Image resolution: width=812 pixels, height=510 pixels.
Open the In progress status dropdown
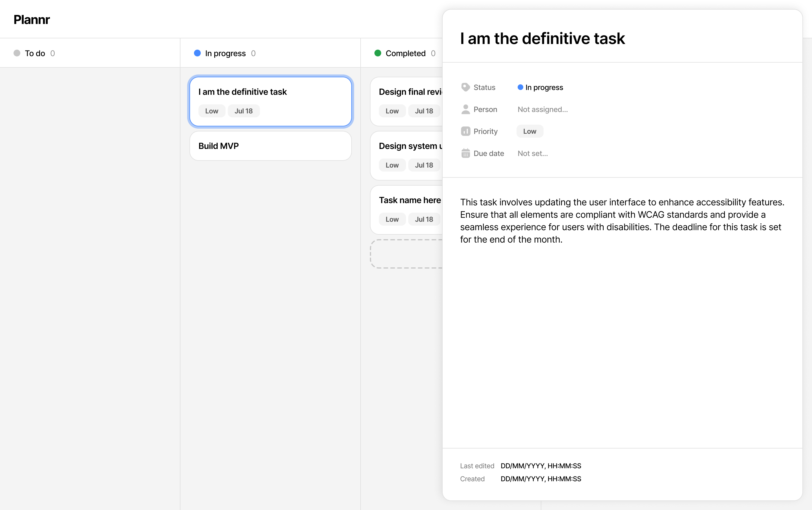click(x=540, y=87)
